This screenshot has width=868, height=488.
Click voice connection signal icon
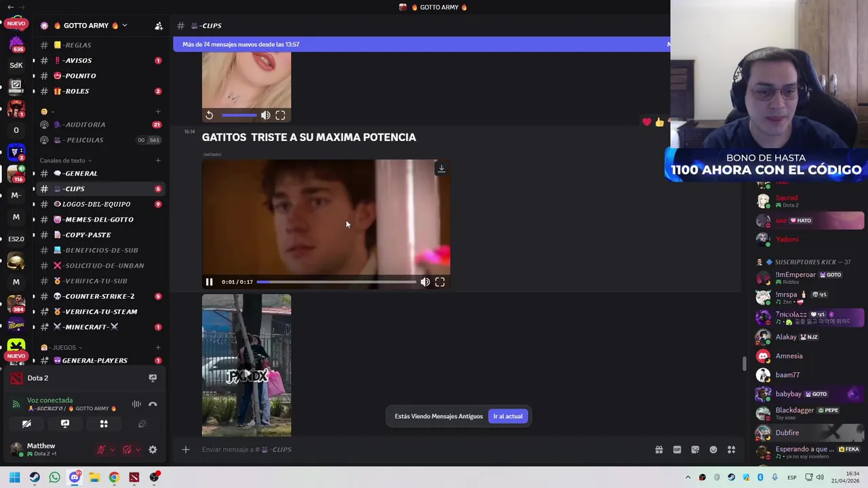16,404
